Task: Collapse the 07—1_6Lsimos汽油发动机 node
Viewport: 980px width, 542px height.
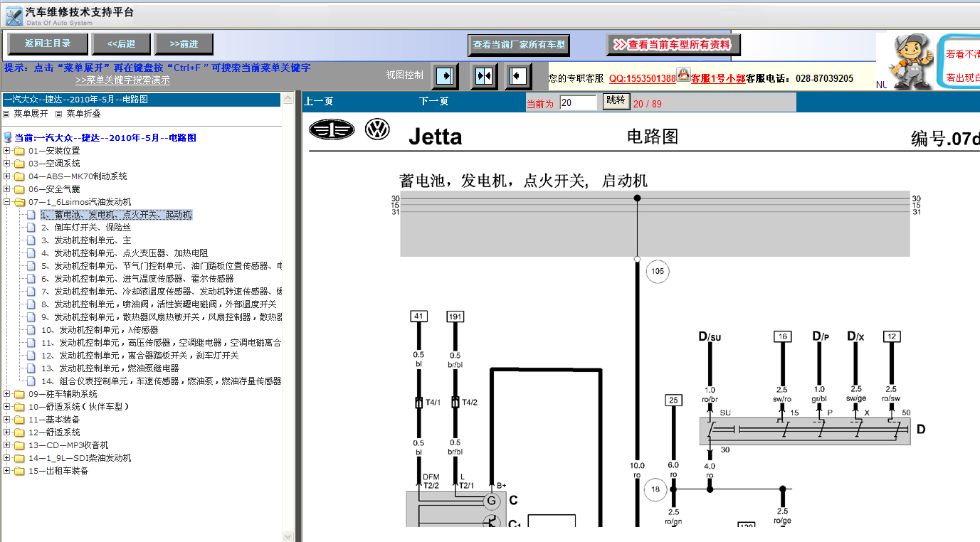Action: [x=7, y=202]
